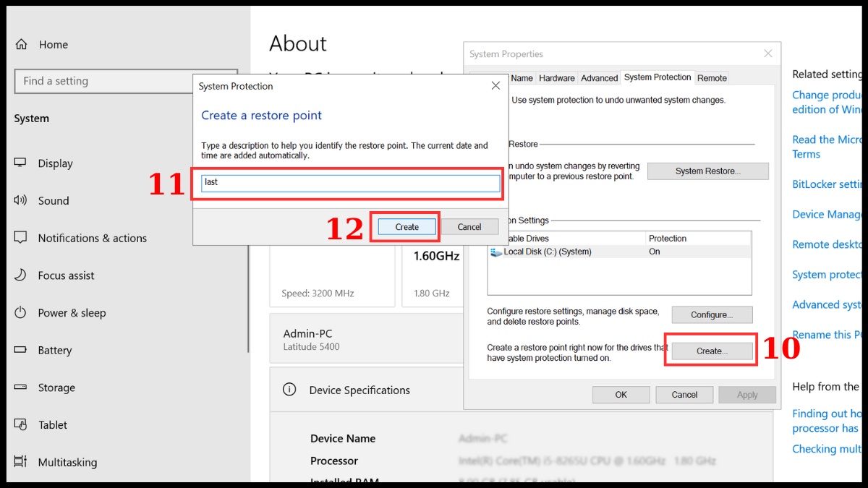Screen dimensions: 868x488
Task: Open the Advanced system settings link
Action: coord(827,304)
